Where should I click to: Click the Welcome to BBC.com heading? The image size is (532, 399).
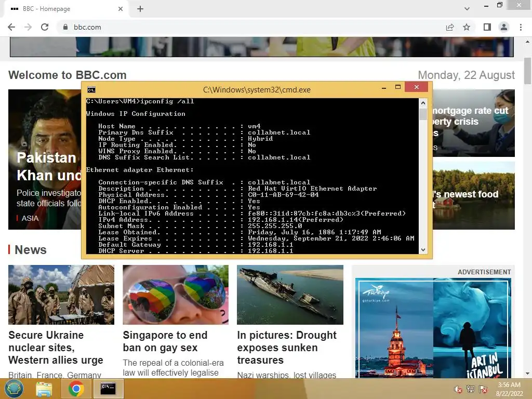click(68, 75)
